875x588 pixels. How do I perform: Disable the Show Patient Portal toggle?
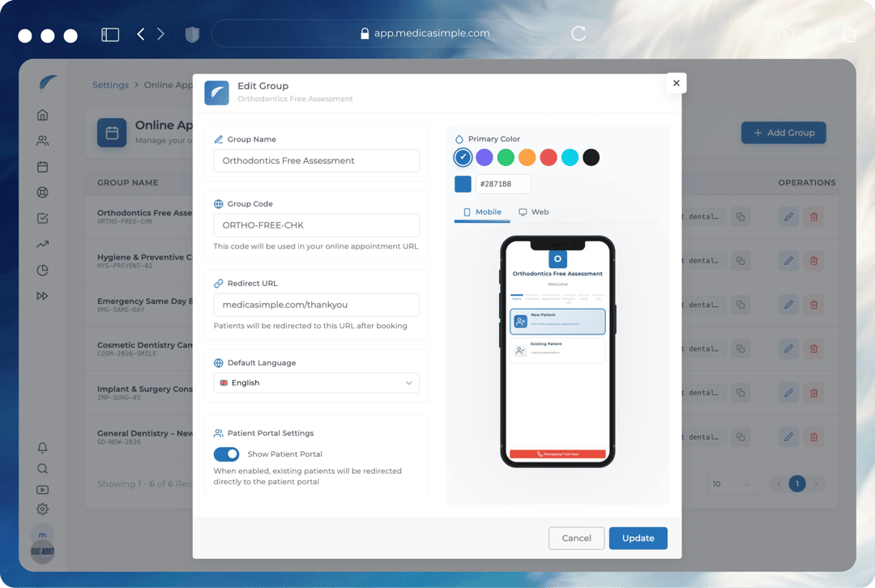click(227, 454)
